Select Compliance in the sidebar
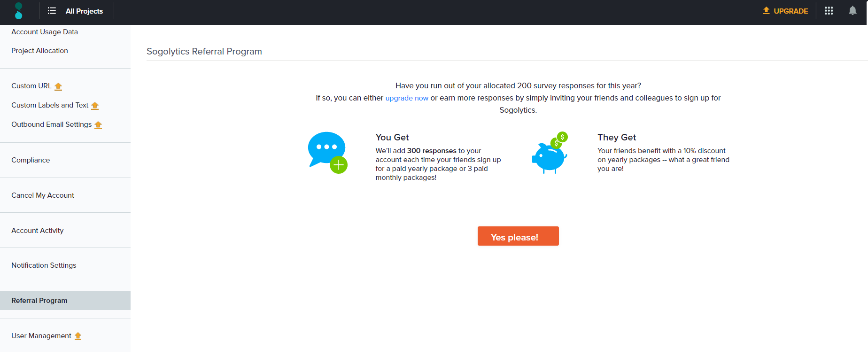 31,160
